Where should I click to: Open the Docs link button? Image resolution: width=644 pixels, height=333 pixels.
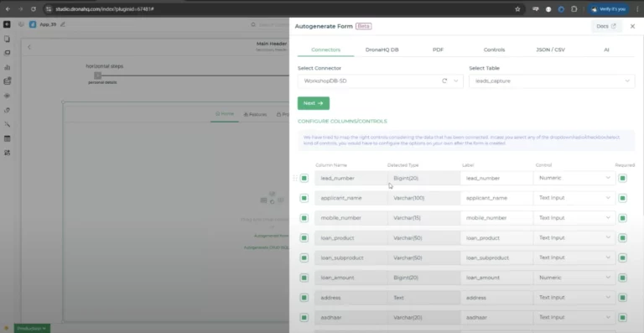(x=606, y=26)
